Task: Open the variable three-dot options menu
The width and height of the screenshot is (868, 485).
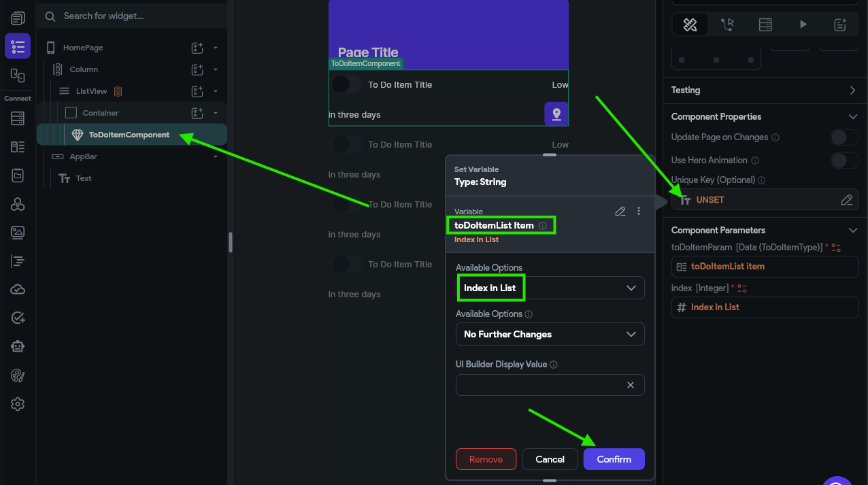Action: coord(639,212)
